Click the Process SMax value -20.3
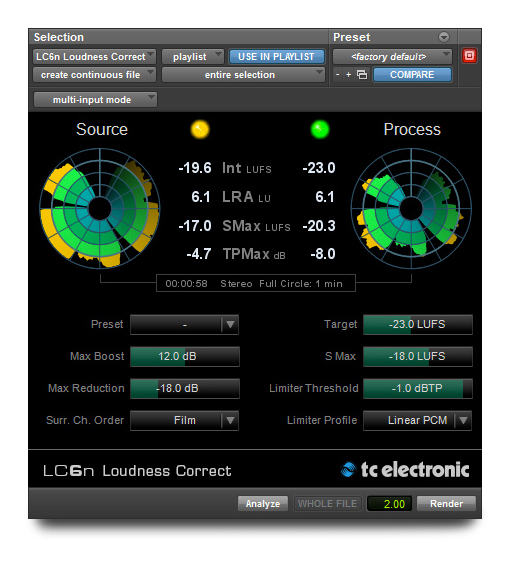This screenshot has width=510, height=567. (319, 226)
